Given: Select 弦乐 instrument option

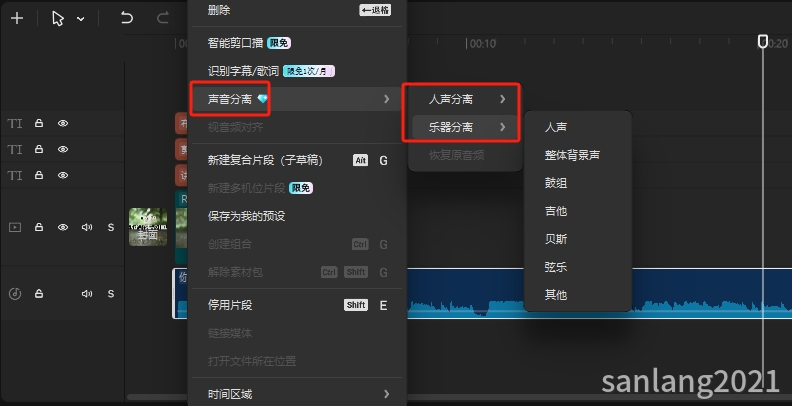Looking at the screenshot, I should tap(578, 267).
